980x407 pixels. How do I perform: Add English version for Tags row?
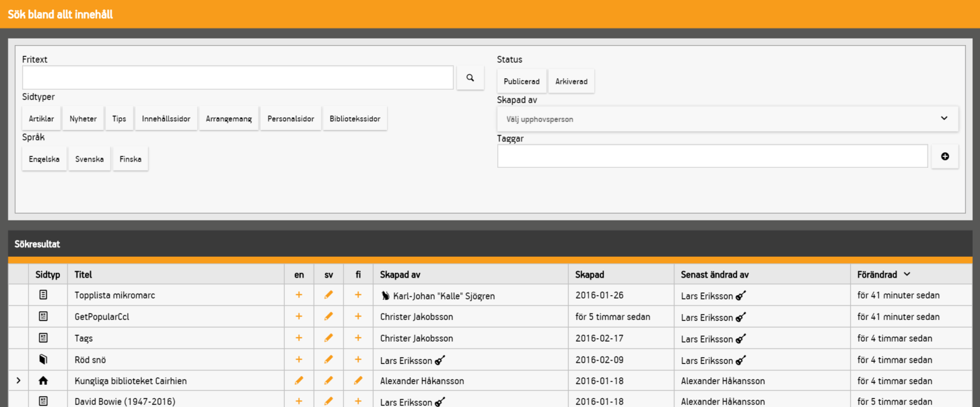pos(299,338)
